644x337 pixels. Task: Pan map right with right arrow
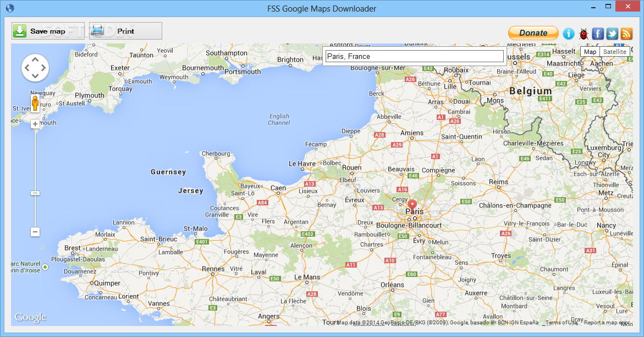tap(43, 68)
